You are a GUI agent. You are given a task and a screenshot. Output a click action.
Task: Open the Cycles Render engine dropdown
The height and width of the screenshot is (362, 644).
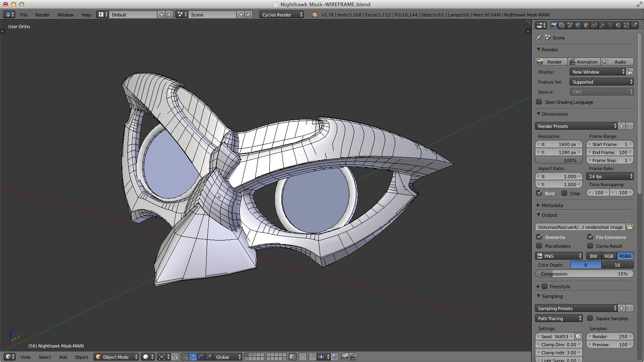click(281, 14)
